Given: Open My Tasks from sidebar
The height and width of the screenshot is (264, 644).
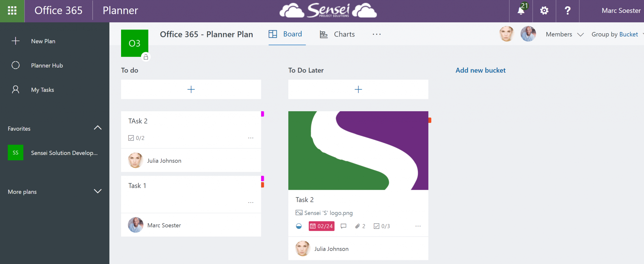Looking at the screenshot, I should [42, 90].
